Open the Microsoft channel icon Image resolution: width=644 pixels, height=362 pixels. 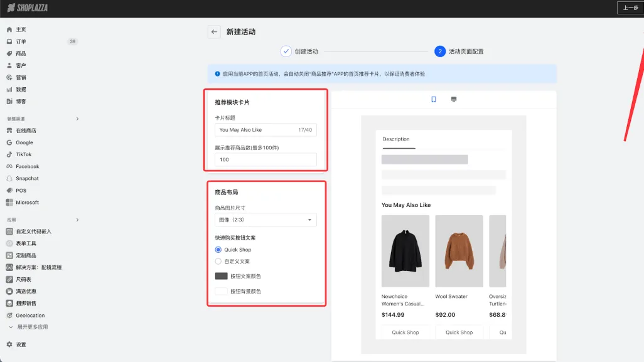pos(9,203)
